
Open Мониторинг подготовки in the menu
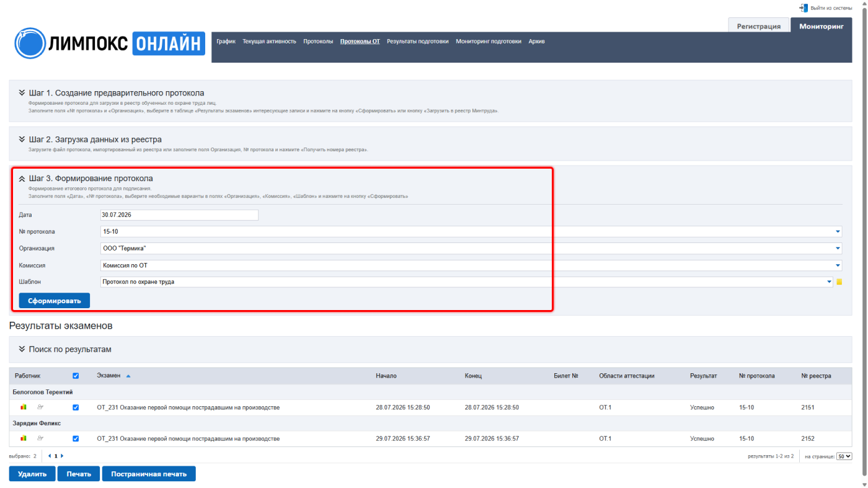489,42
